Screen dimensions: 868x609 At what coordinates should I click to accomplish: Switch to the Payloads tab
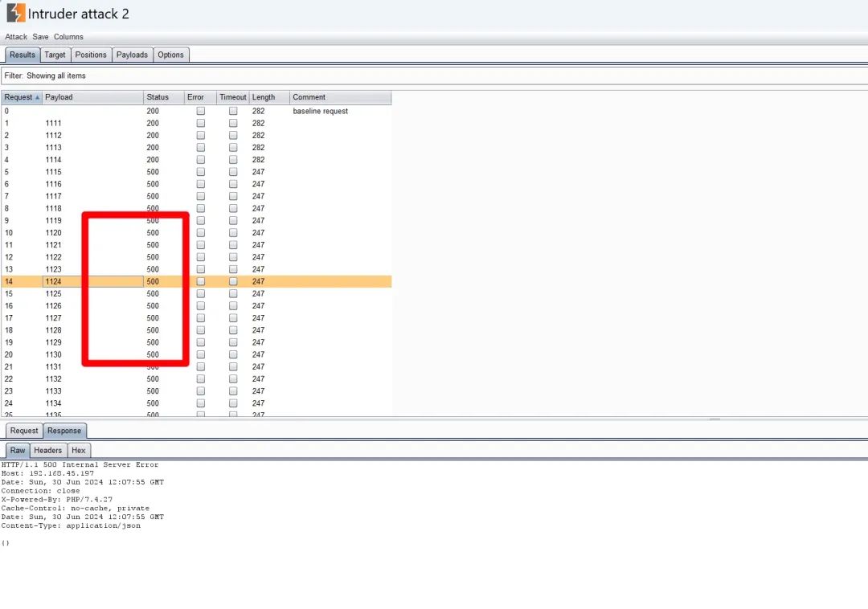coord(132,55)
